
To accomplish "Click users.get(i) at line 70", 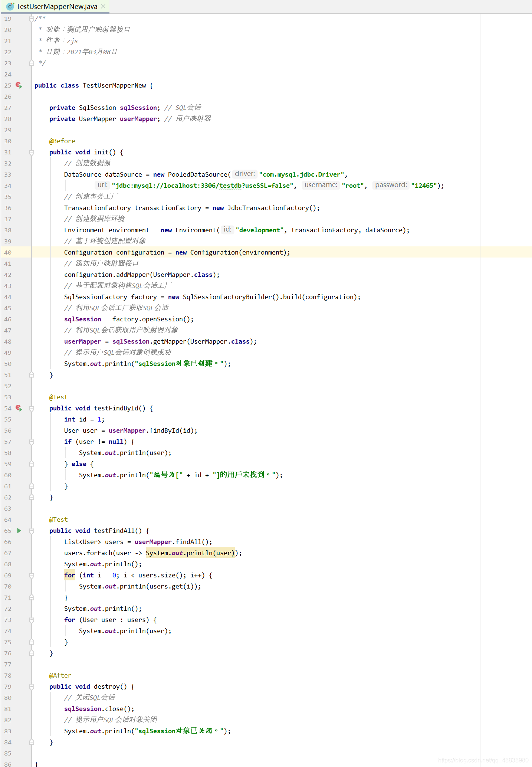I will point(172,586).
